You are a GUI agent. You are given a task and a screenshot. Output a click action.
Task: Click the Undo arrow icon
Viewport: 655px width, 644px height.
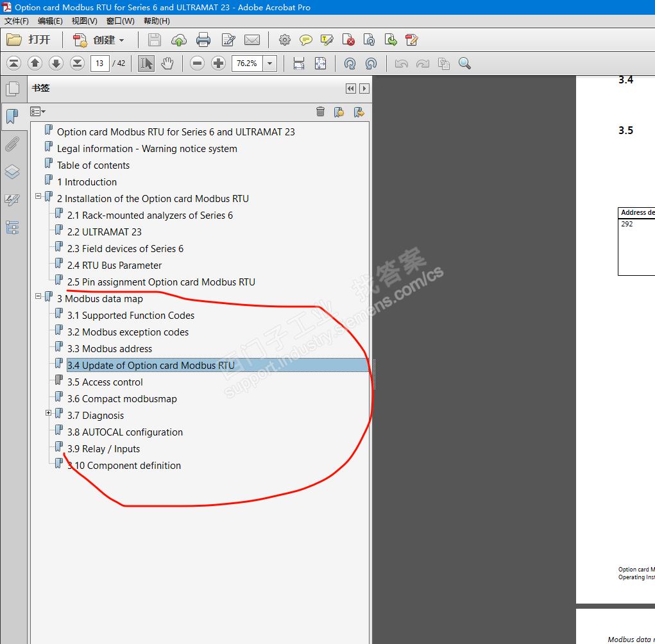(x=402, y=64)
